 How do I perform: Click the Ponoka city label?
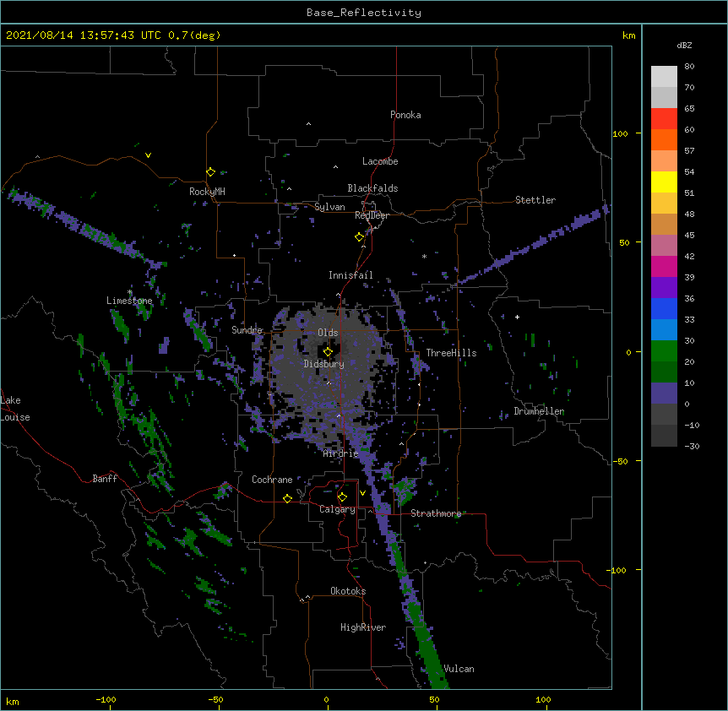pyautogui.click(x=405, y=115)
